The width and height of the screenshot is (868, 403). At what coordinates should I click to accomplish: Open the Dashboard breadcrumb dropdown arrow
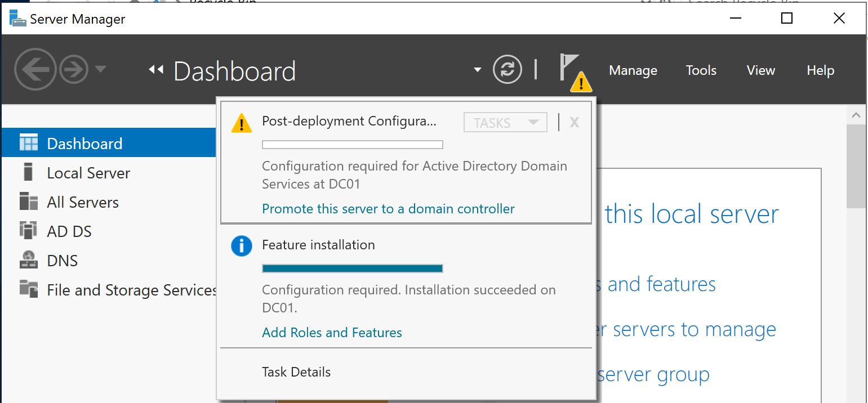[477, 69]
